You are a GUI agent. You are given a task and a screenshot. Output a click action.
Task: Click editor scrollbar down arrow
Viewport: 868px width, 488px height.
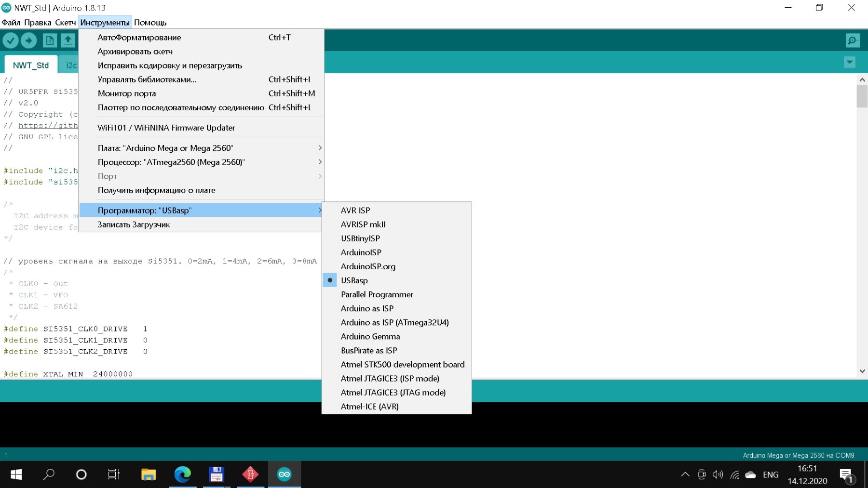point(862,371)
